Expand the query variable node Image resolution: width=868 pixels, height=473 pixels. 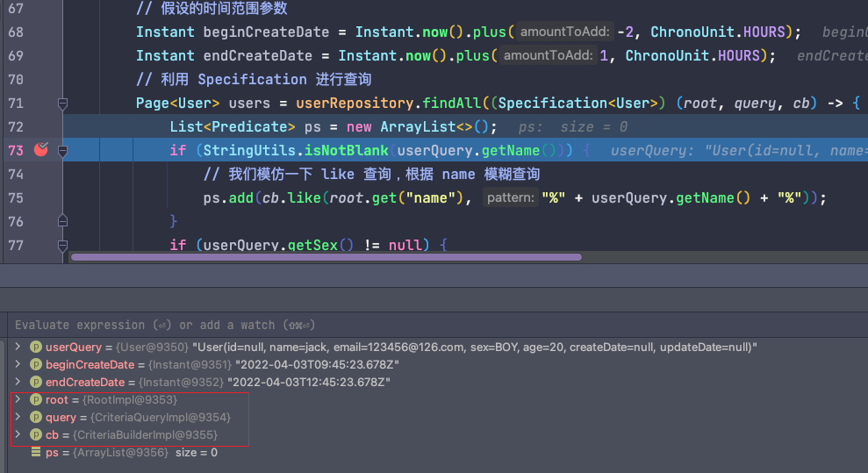coord(18,417)
